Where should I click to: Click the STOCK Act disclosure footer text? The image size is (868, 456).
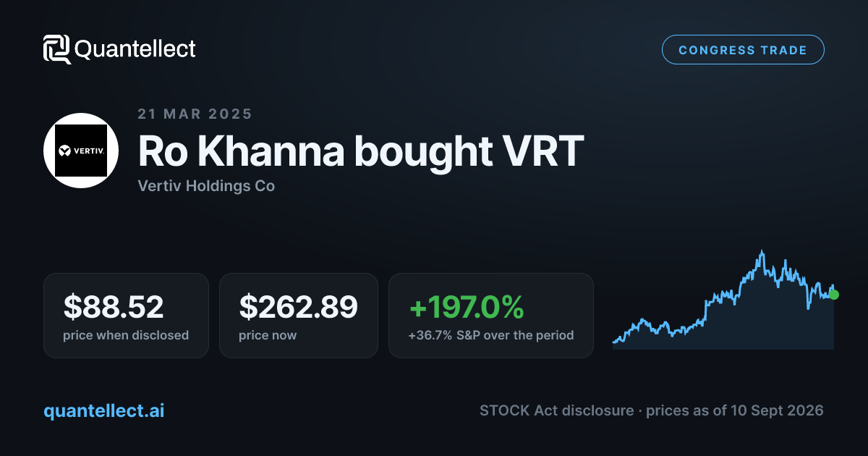pyautogui.click(x=558, y=410)
